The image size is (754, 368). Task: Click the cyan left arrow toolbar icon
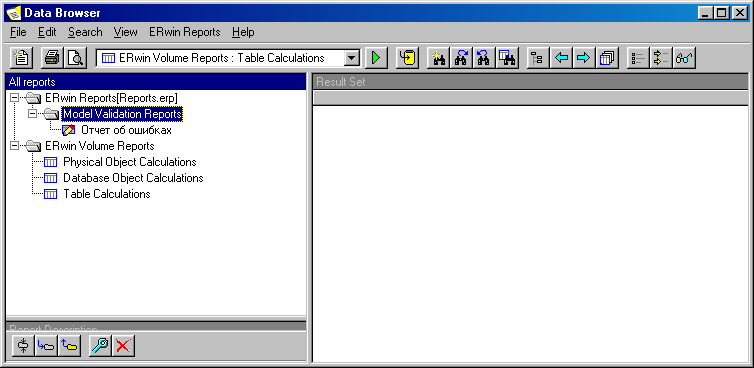coord(561,58)
